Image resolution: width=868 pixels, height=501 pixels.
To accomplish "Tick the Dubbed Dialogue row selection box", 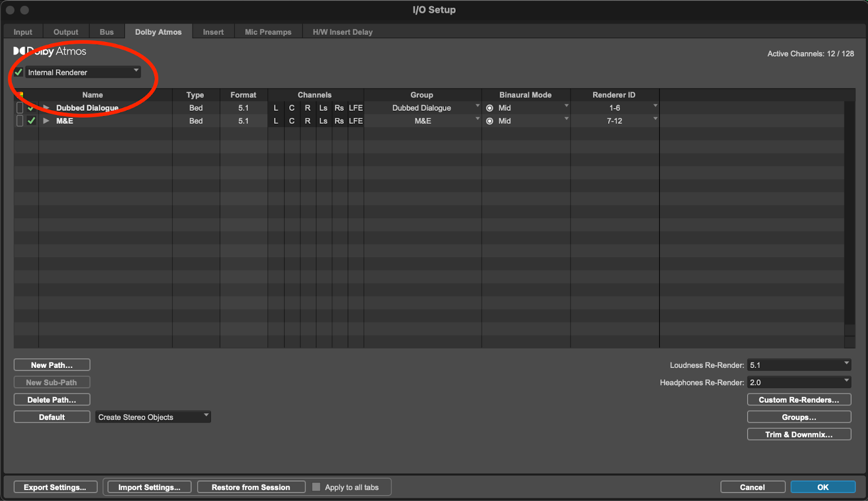I will pyautogui.click(x=20, y=108).
